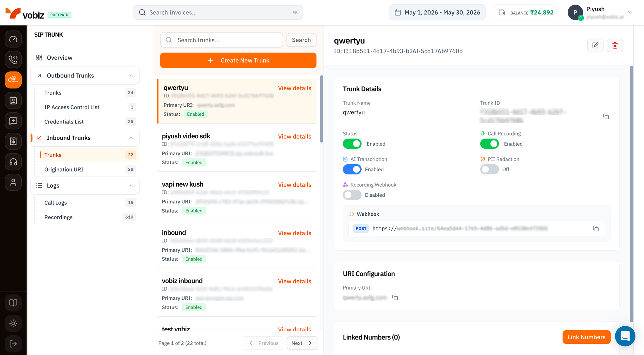The width and height of the screenshot is (644, 355).
Task: Click View details for inbound trunk
Action: tap(294, 233)
